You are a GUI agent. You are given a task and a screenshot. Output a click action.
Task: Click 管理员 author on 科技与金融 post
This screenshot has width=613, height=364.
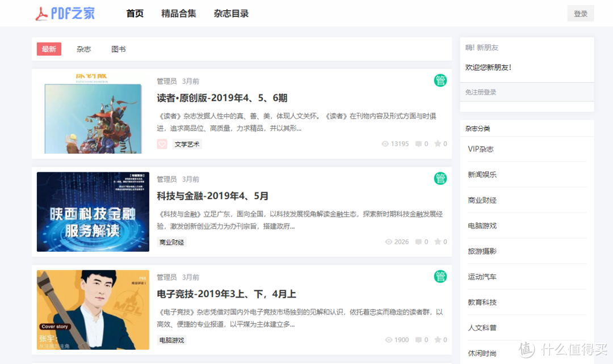167,179
